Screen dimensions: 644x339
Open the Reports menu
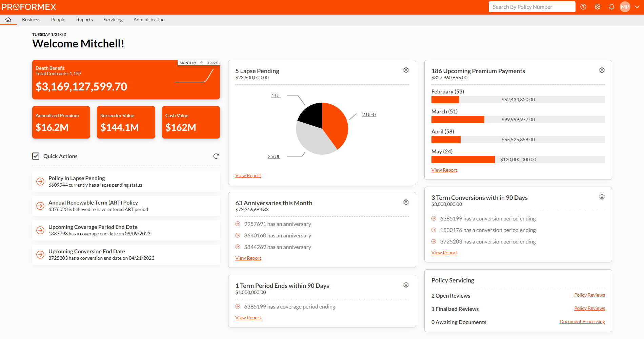[84, 20]
